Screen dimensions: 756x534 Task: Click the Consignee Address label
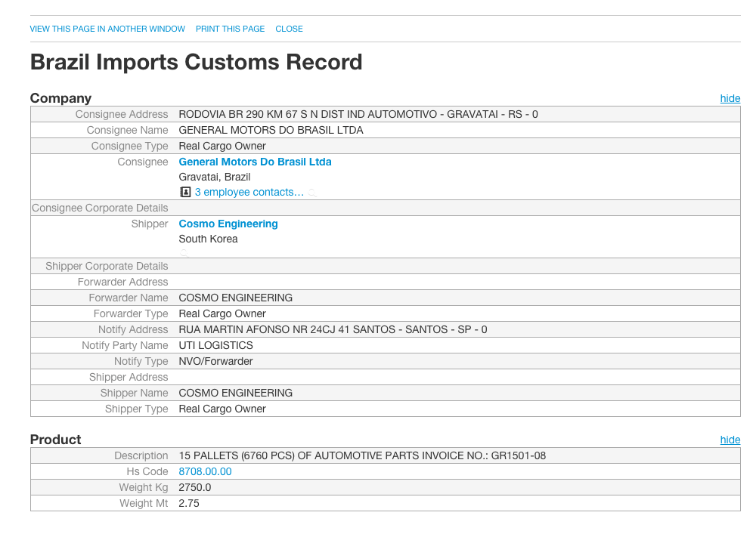click(x=122, y=115)
